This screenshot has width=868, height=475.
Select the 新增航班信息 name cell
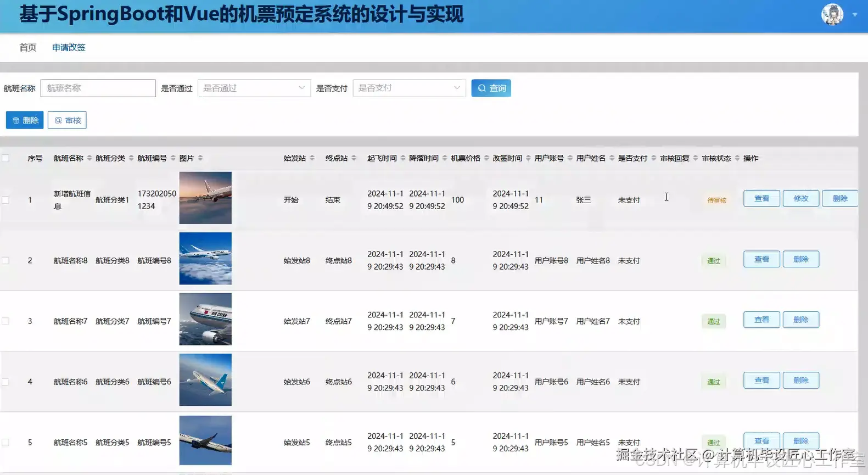pos(72,200)
